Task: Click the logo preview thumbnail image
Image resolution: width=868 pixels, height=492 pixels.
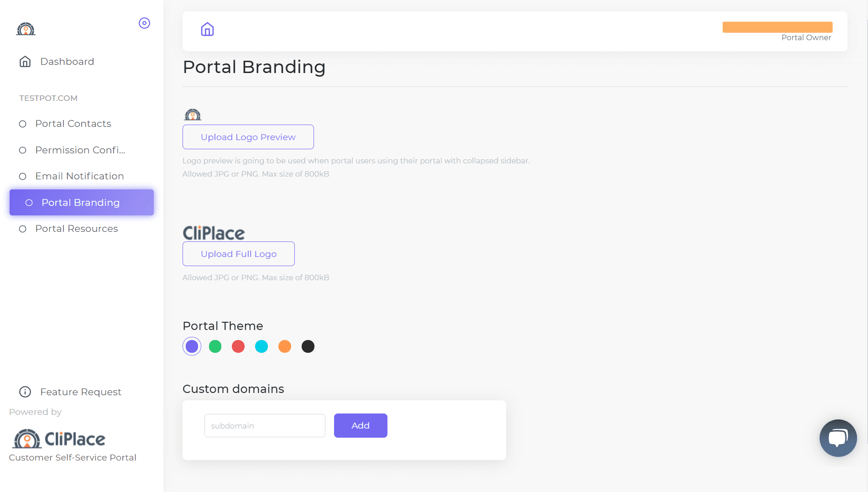Action: (193, 115)
